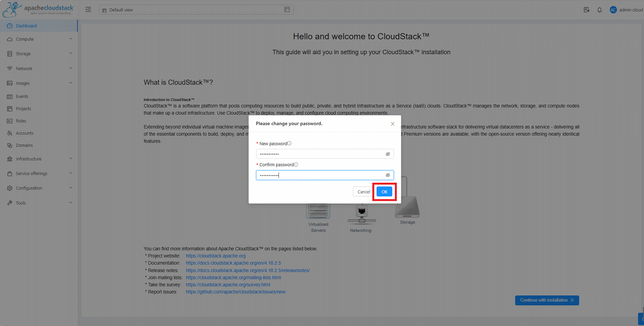Viewport: 644px width, 326px height.
Task: Click the Configuration gear icon
Action: coord(10,188)
